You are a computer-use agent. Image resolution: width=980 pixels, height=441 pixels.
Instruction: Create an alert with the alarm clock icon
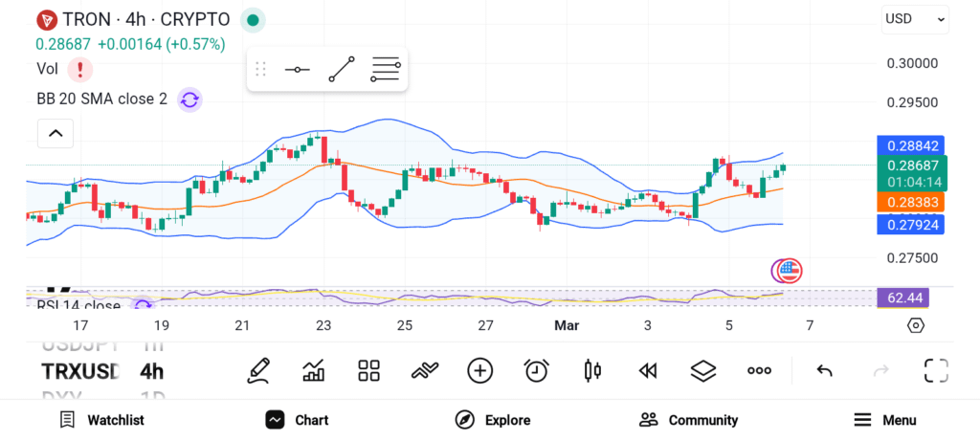536,370
